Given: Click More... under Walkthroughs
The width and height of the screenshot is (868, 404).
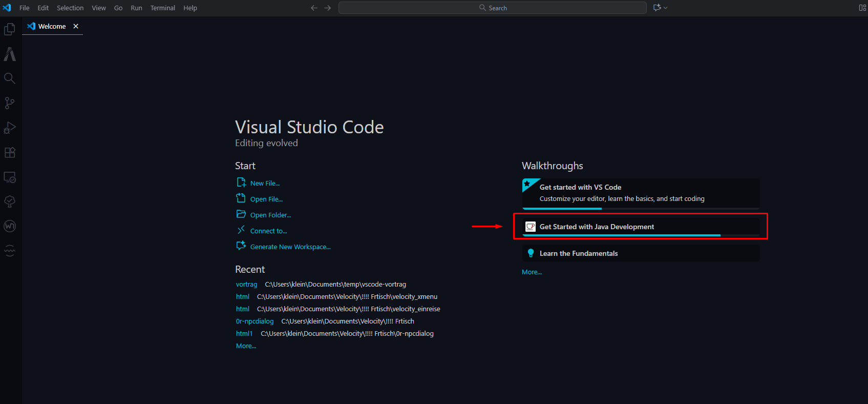Looking at the screenshot, I should coord(532,272).
